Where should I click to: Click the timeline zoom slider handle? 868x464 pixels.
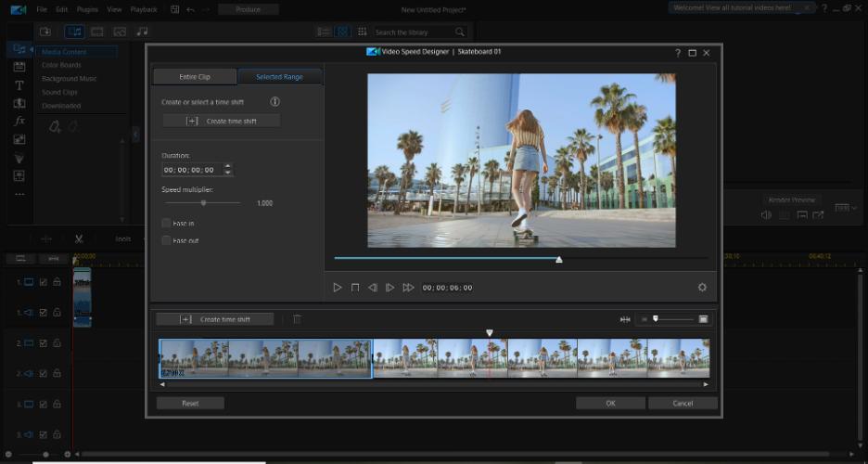[655, 319]
